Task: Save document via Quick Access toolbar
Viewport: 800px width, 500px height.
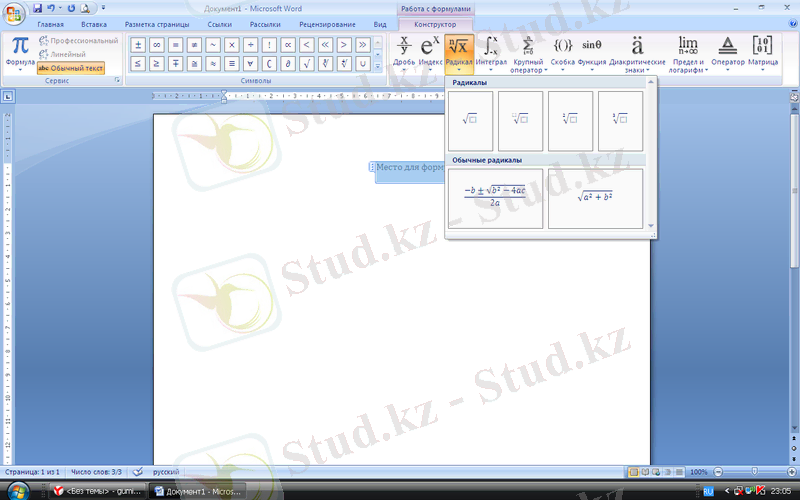Action: click(37, 8)
